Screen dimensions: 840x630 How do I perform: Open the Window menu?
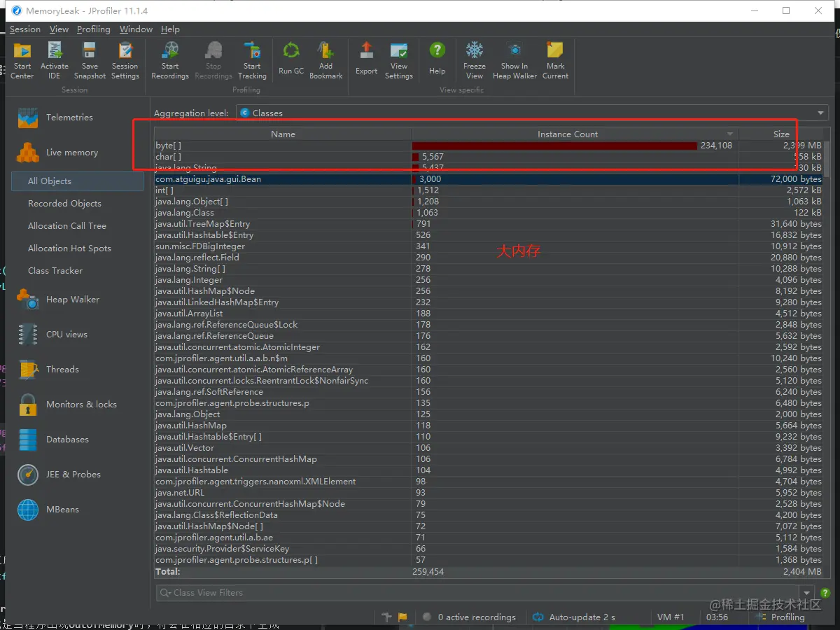(x=136, y=29)
